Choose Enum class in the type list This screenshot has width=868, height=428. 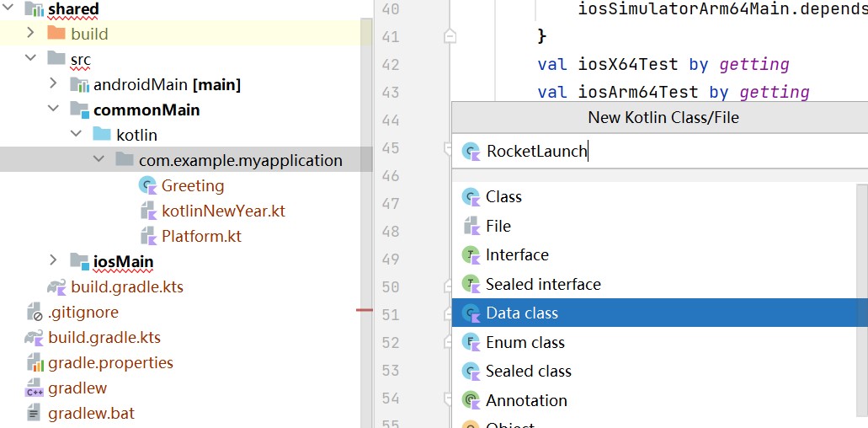[656, 342]
